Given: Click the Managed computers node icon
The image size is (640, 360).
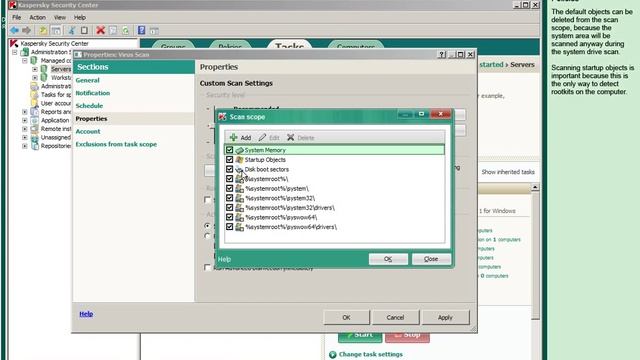Looking at the screenshot, I should coord(34,60).
